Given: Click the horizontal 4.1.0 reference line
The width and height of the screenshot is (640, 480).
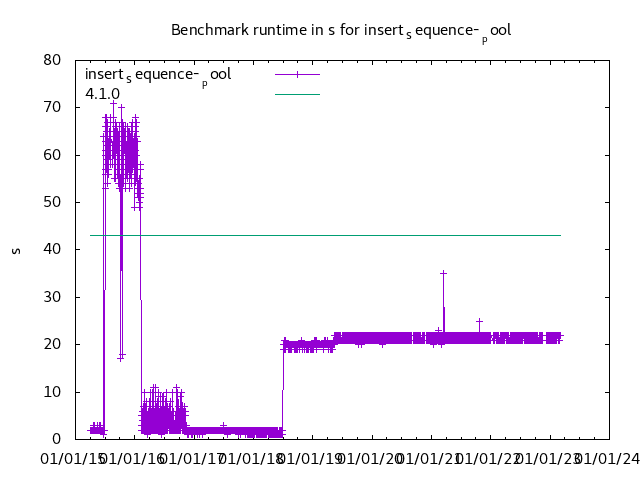Looking at the screenshot, I should pos(330,235).
